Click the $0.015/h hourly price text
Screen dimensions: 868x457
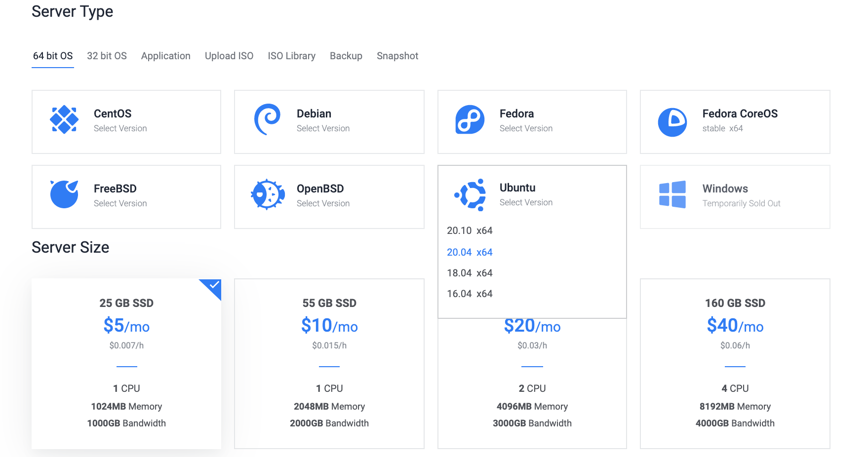tap(329, 345)
